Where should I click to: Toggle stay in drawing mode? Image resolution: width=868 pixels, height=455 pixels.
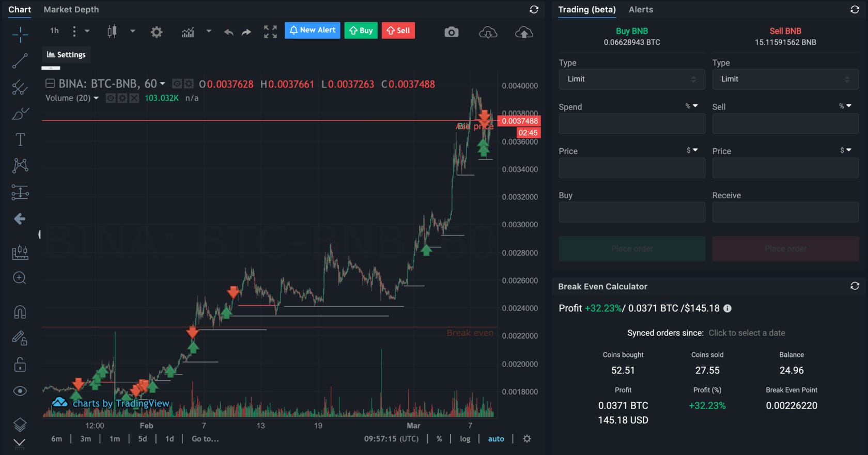pos(20,338)
